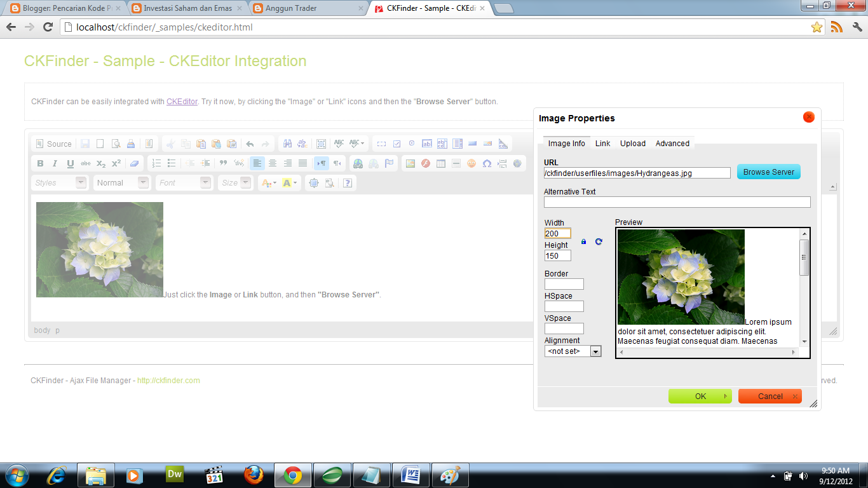Click the OK button in dialog

click(x=700, y=396)
